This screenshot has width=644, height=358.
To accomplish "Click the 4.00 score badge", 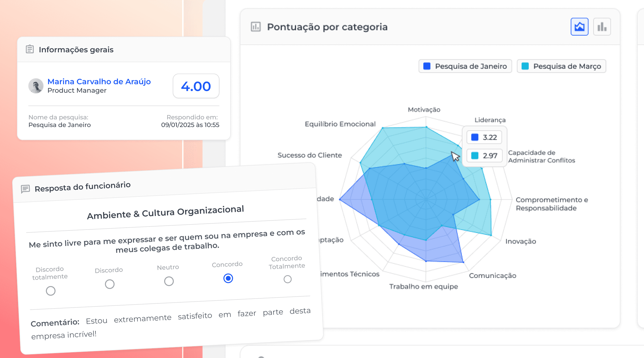I will 196,86.
